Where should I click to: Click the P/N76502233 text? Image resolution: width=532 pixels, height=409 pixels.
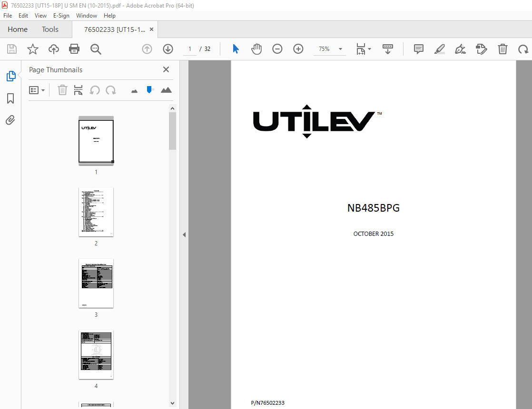pyautogui.click(x=268, y=403)
